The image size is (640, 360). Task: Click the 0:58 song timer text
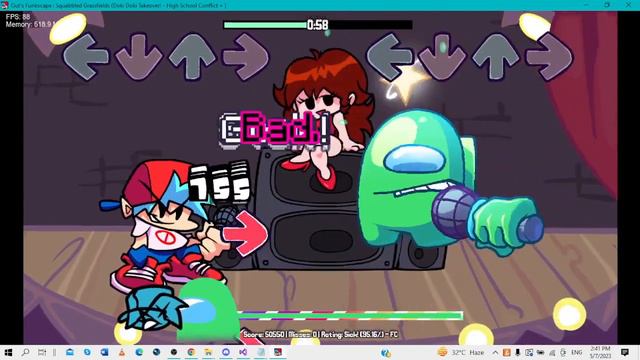pos(318,25)
